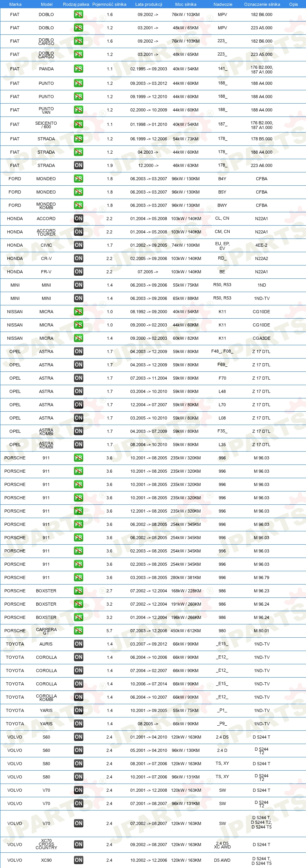Click ON diesel icon in VOLVO XC70 CROSS COUNTRY row
306x868 pixels.
click(78, 845)
